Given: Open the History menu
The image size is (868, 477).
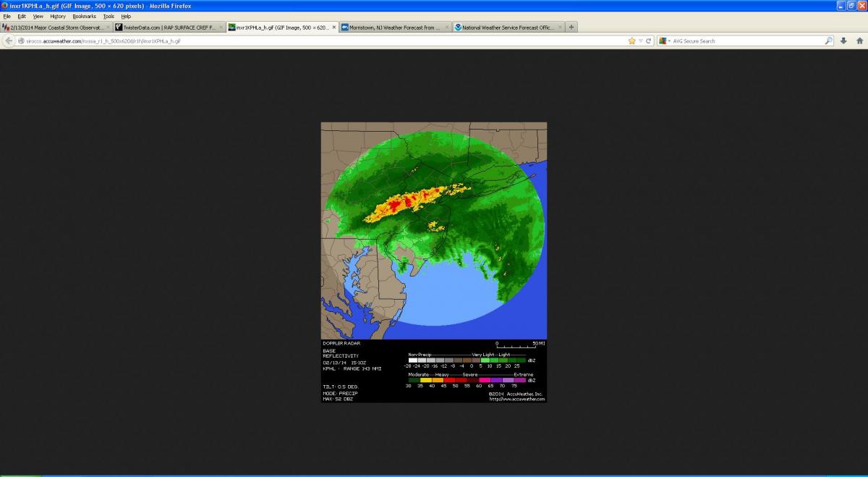Looking at the screenshot, I should point(58,16).
